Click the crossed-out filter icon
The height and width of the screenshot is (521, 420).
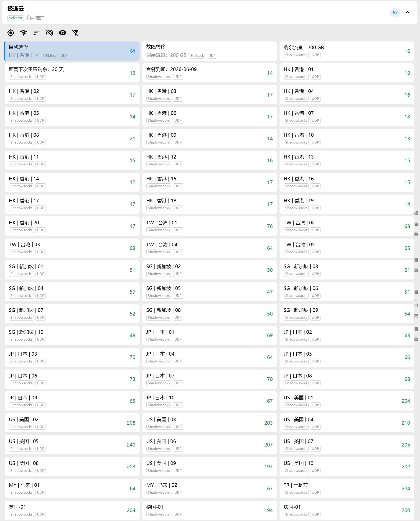pos(76,33)
